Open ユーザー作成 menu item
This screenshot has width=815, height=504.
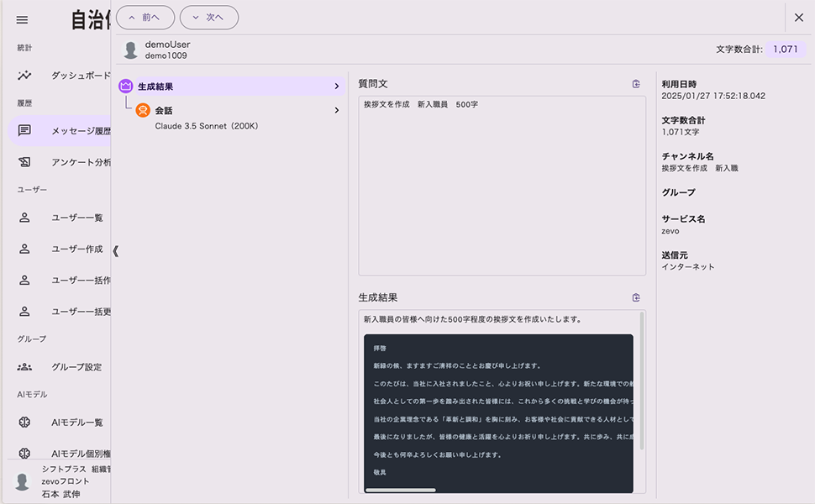pyautogui.click(x=60, y=249)
